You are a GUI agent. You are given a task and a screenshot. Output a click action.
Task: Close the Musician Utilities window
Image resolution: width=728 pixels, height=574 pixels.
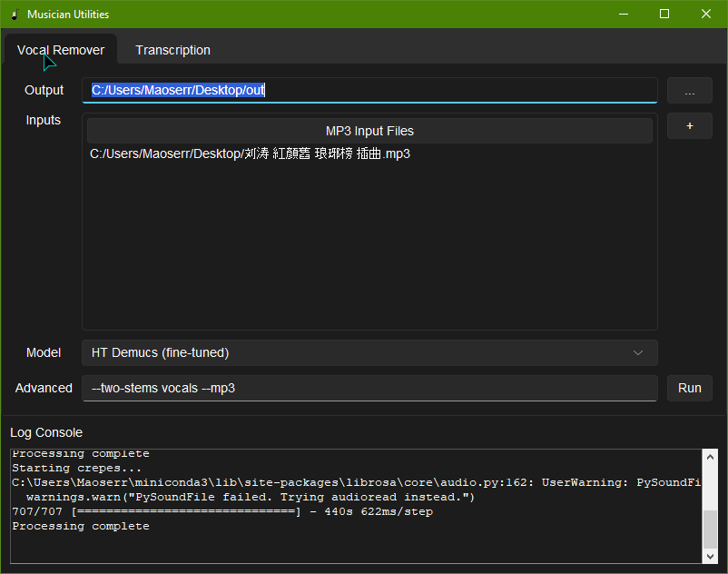(705, 14)
